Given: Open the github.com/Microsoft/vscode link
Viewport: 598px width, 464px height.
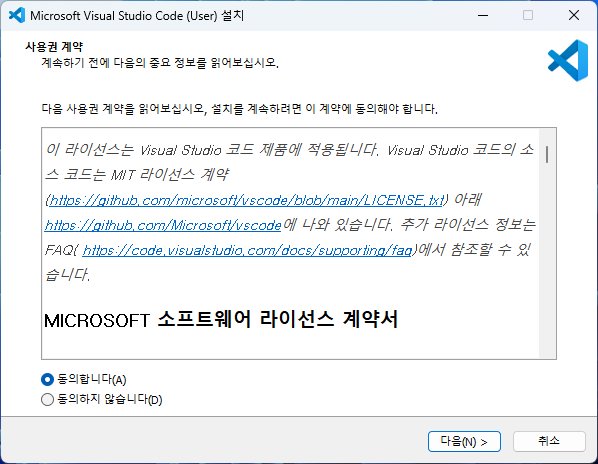Looking at the screenshot, I should (163, 225).
